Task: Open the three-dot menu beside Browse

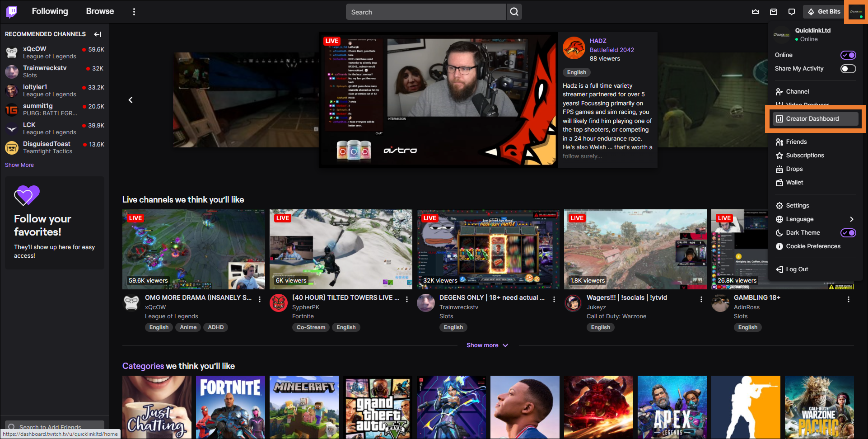Action: click(134, 12)
